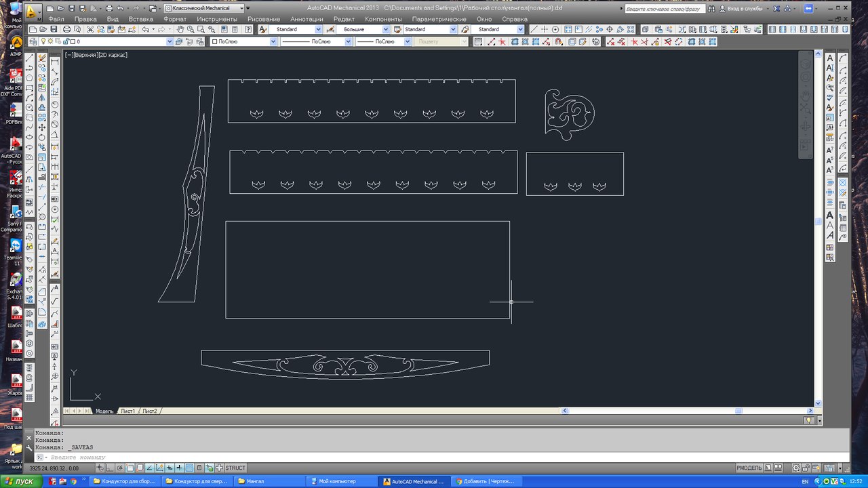
Task: Toggle STRUCT button in status bar
Action: 235,468
